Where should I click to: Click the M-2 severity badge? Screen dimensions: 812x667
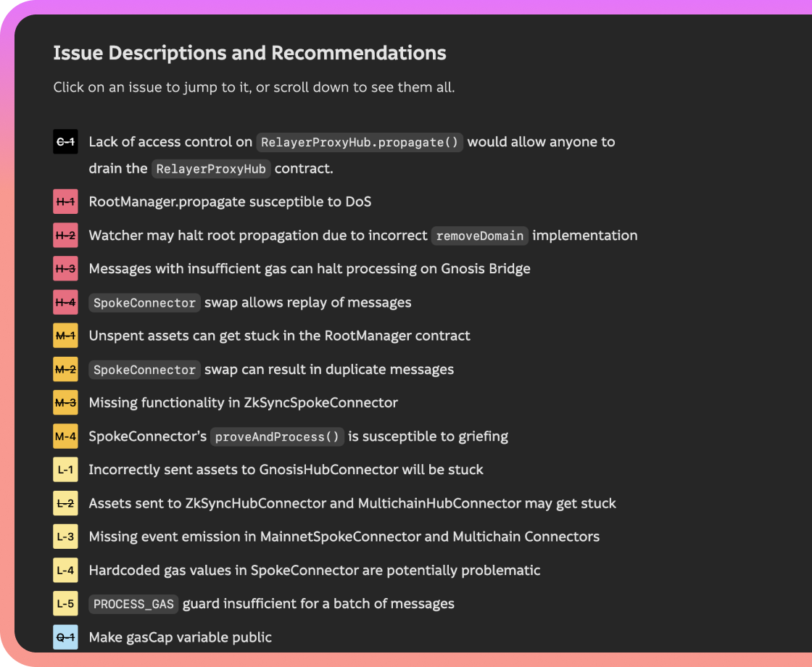pyautogui.click(x=65, y=369)
